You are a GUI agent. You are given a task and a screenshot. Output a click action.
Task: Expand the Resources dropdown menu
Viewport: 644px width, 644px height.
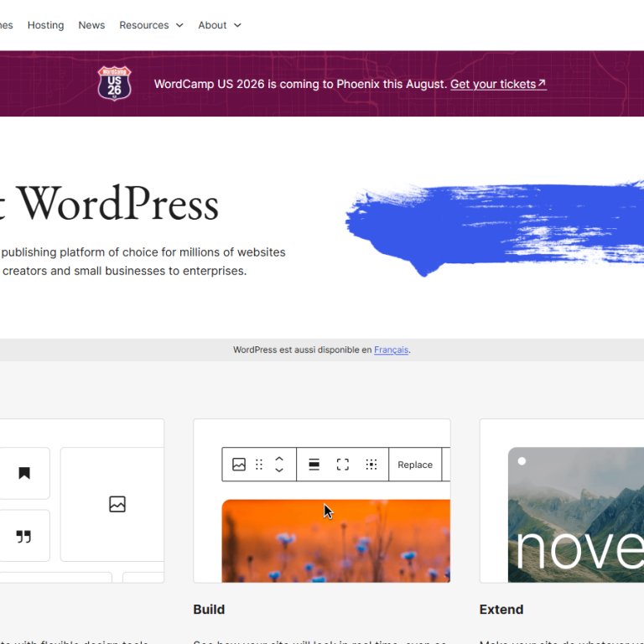pos(151,25)
